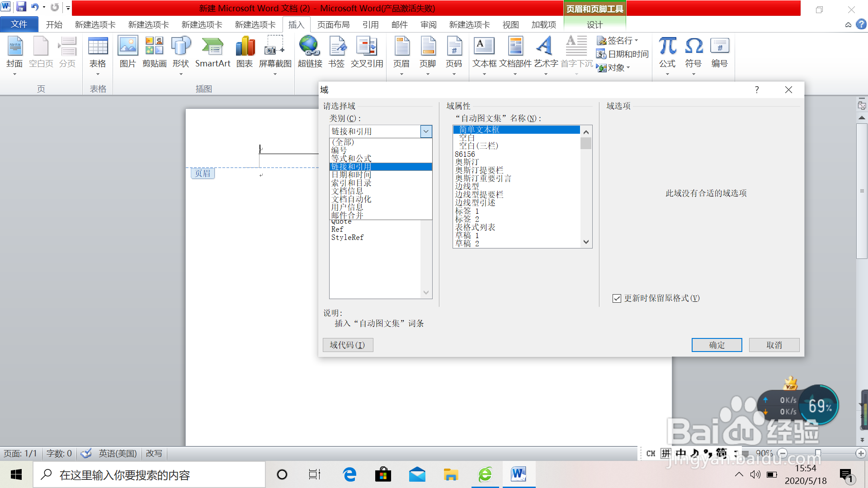This screenshot has width=868, height=488.
Task: Open the shapes (形状) gallery
Action: click(181, 55)
